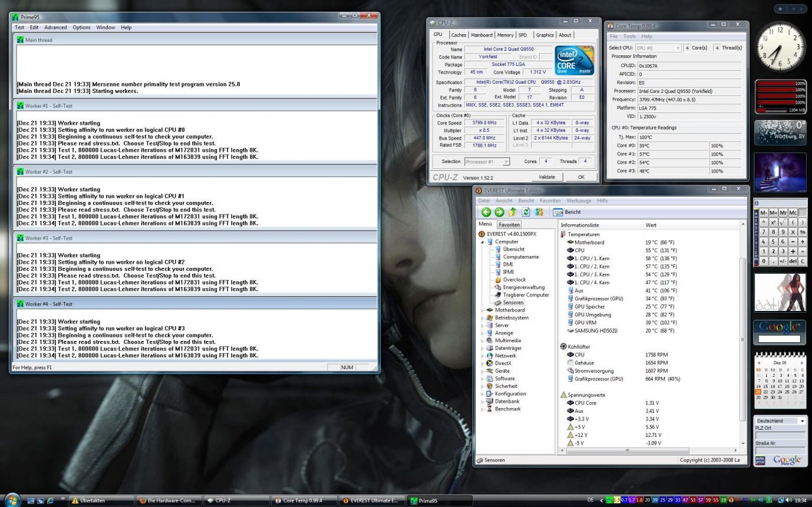
Task: Click Validate button in CPU-Z
Action: (547, 177)
